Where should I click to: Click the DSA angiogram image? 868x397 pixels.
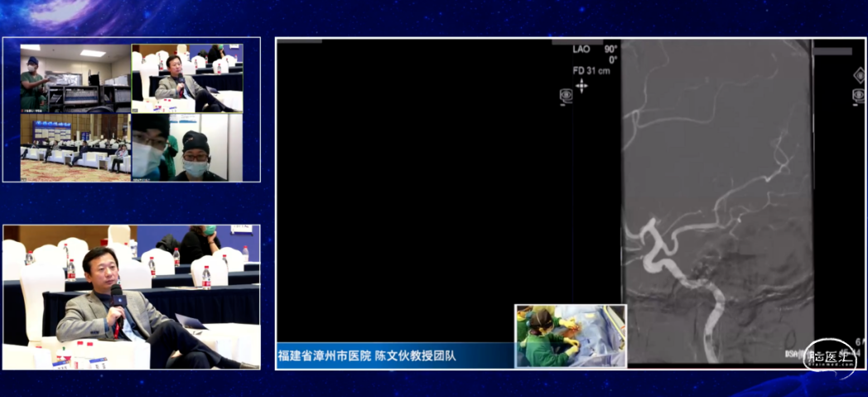(717, 201)
